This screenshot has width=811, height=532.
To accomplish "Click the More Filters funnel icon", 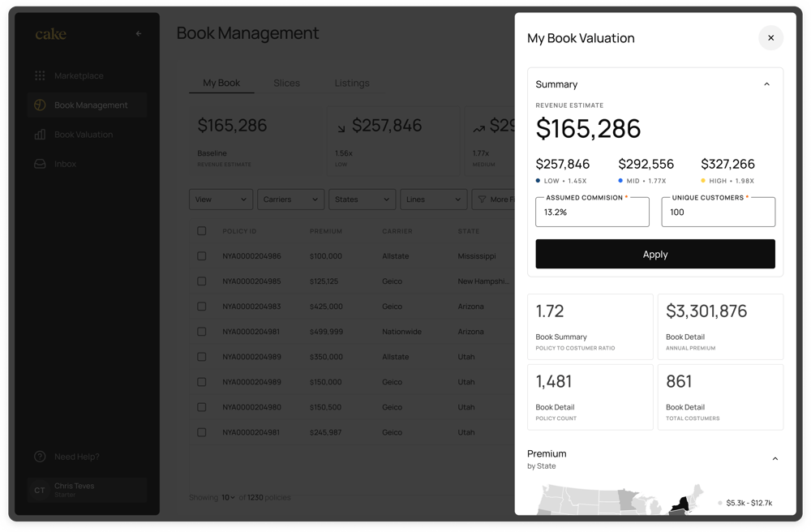I will pyautogui.click(x=482, y=199).
